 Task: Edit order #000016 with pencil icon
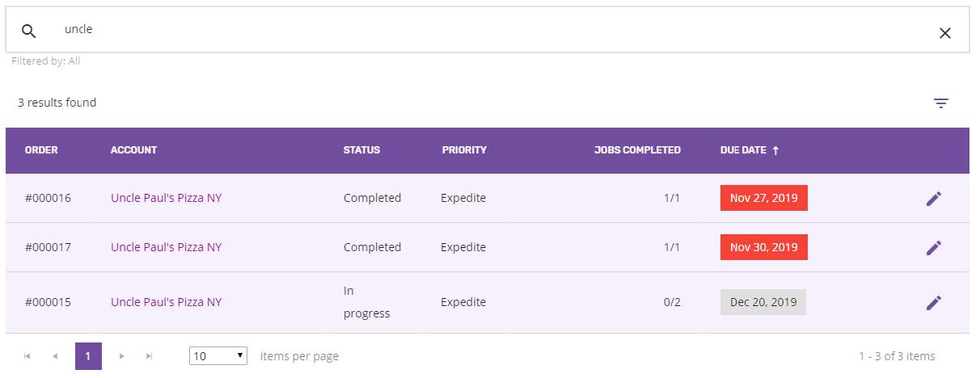tap(933, 199)
